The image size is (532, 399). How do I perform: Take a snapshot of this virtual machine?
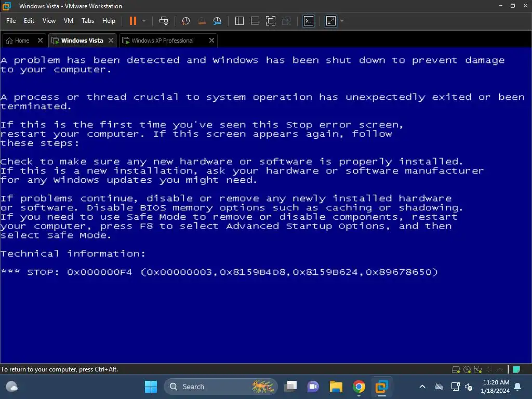pos(185,21)
